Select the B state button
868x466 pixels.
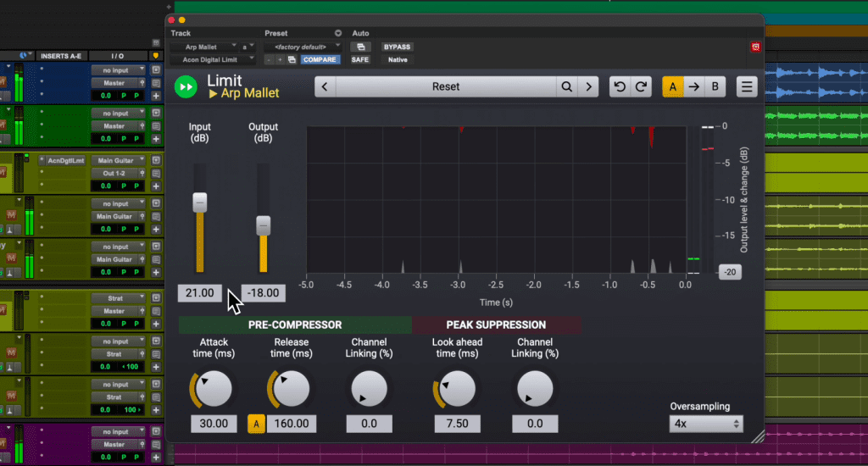tap(715, 87)
